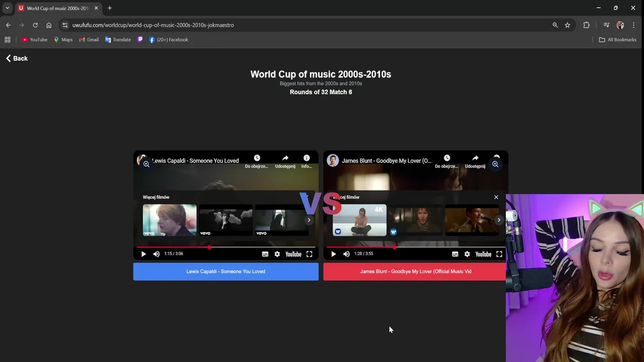The width and height of the screenshot is (644, 362).
Task: Open James Blunt video on YouTube logo
Action: (x=483, y=254)
